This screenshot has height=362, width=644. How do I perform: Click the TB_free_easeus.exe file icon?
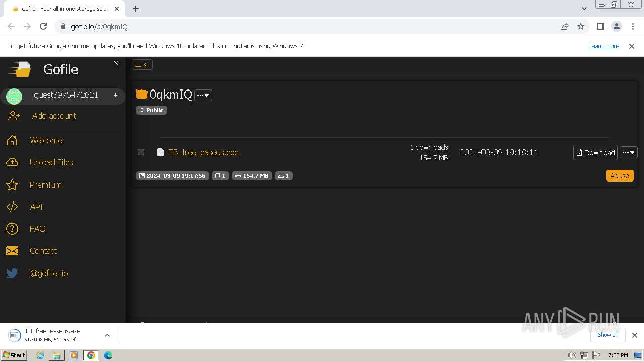(x=160, y=152)
